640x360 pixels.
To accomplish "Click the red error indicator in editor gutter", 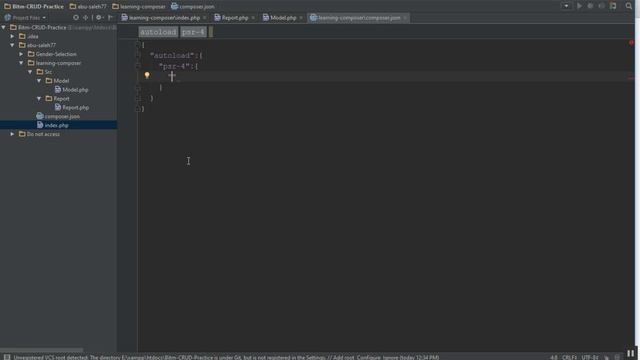I will coord(631,42).
